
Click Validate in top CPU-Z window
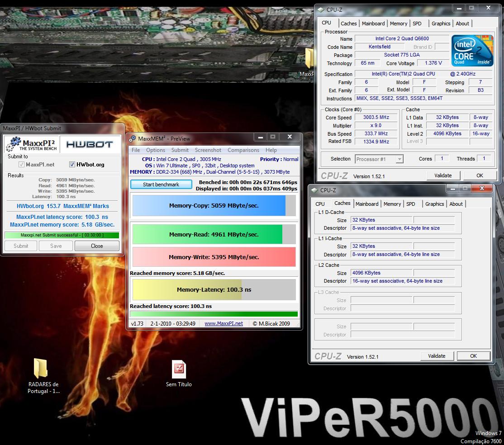pyautogui.click(x=443, y=175)
